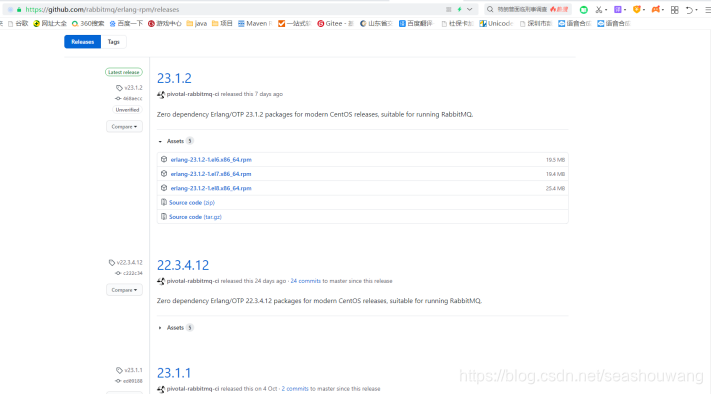Download erlang-23.1.2-1.el6.x86_64.rpm
Screen dimensions: 712x394
211,160
